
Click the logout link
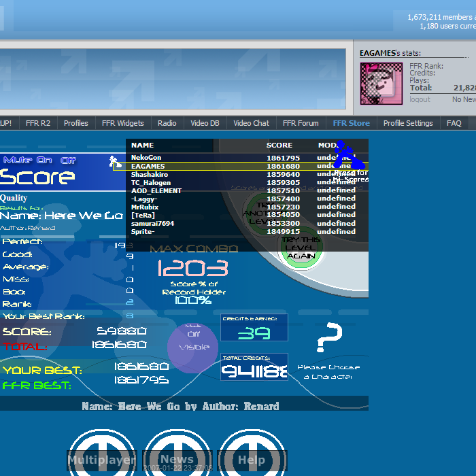(420, 99)
